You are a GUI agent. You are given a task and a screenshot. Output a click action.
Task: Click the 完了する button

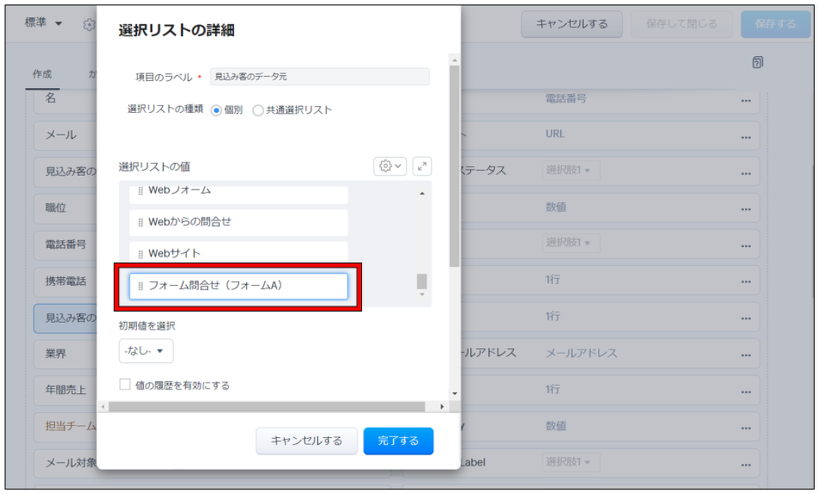click(398, 441)
